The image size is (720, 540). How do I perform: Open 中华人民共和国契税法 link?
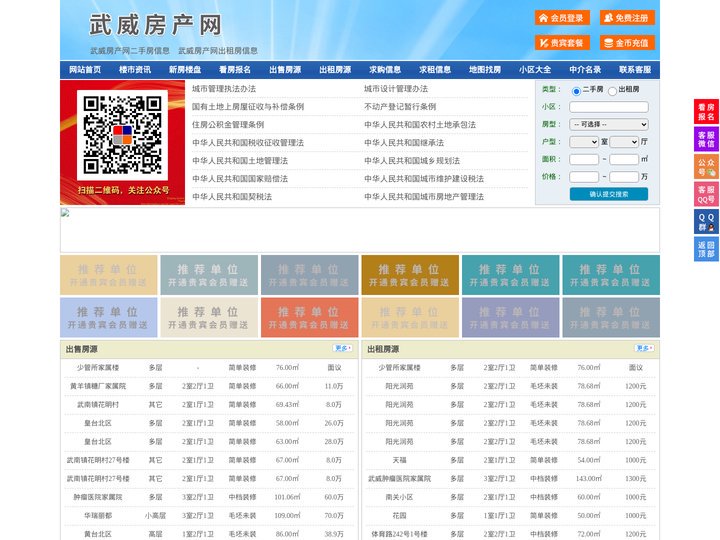click(232, 197)
